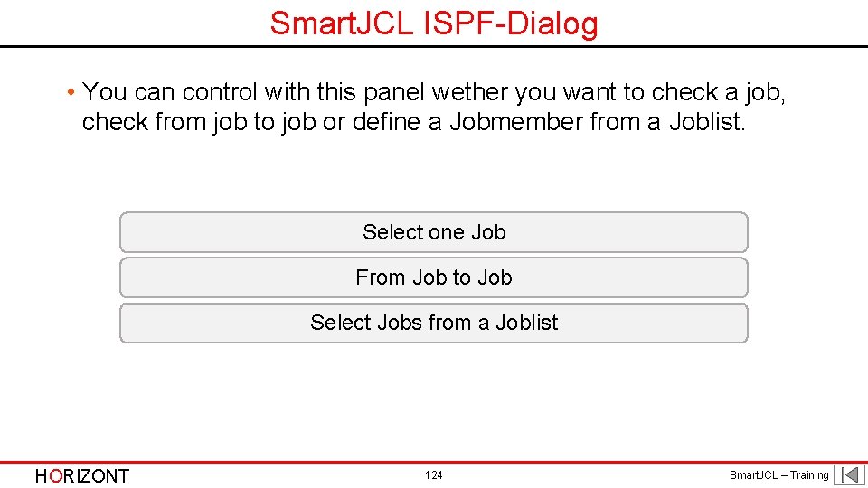Click the HORIZONT logo in the footer
The height and width of the screenshot is (488, 868).
pos(82,476)
